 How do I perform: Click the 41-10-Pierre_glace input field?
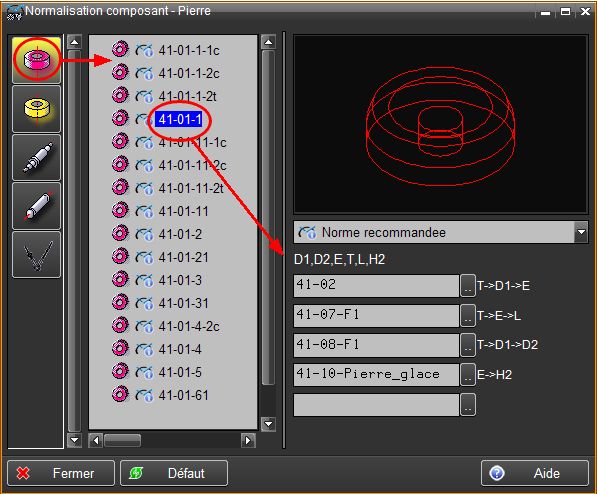[x=376, y=374]
